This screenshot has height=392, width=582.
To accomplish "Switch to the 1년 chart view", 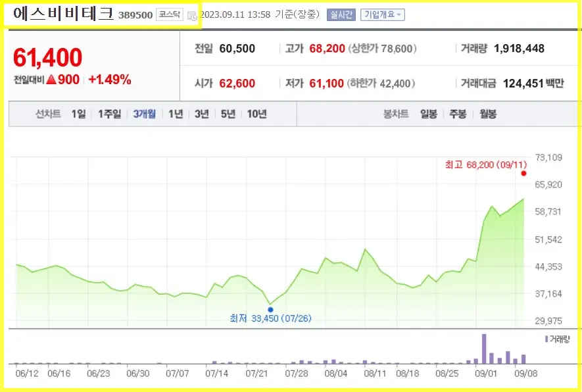I will (175, 113).
